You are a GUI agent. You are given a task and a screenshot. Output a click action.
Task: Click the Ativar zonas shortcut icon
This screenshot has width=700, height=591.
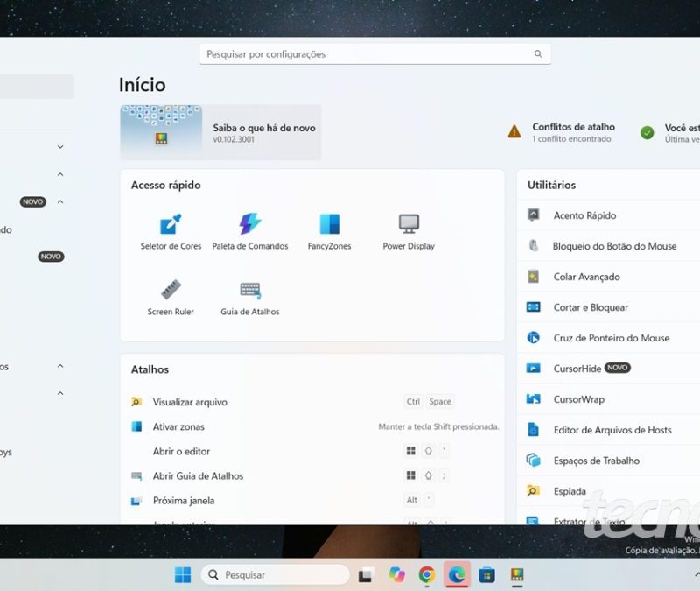pos(136,426)
